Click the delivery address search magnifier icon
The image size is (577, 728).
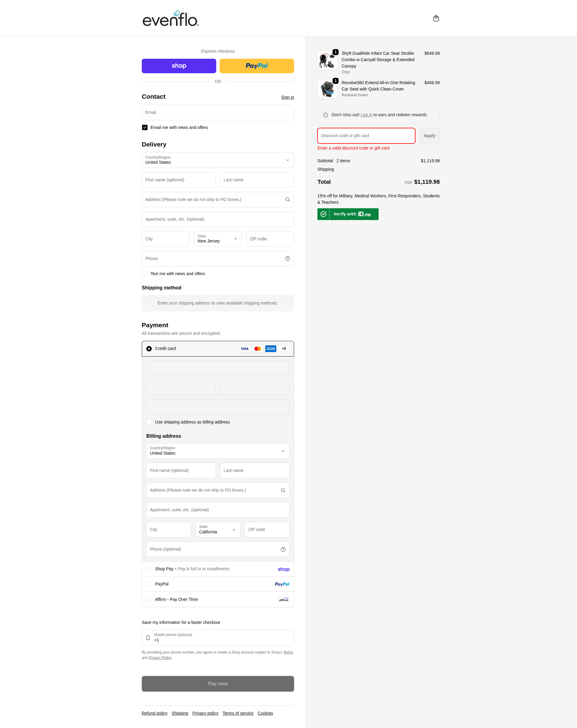tap(287, 199)
